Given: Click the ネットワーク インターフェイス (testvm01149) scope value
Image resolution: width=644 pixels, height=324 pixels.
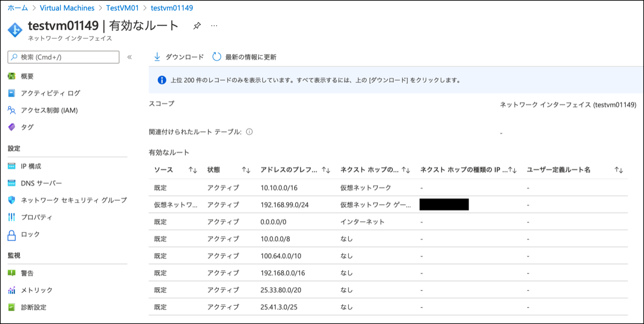Looking at the screenshot, I should tap(568, 105).
